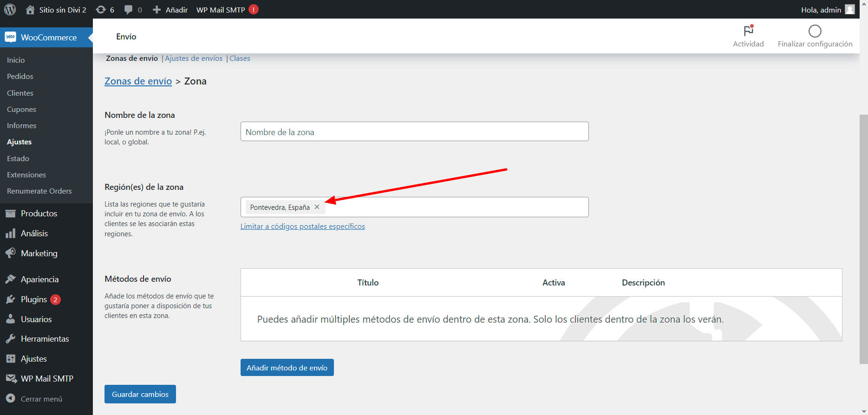Open the comments bubble icon
This screenshot has height=415, width=868.
pyautogui.click(x=129, y=10)
